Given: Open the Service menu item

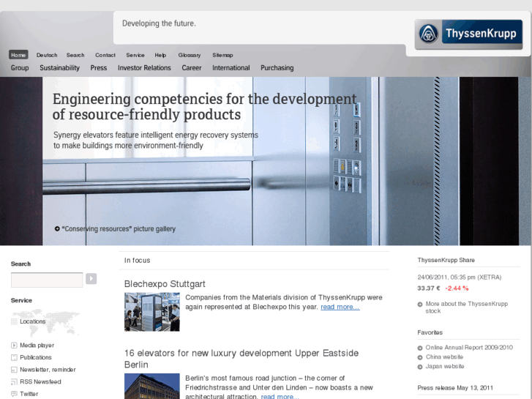Looking at the screenshot, I should (135, 55).
